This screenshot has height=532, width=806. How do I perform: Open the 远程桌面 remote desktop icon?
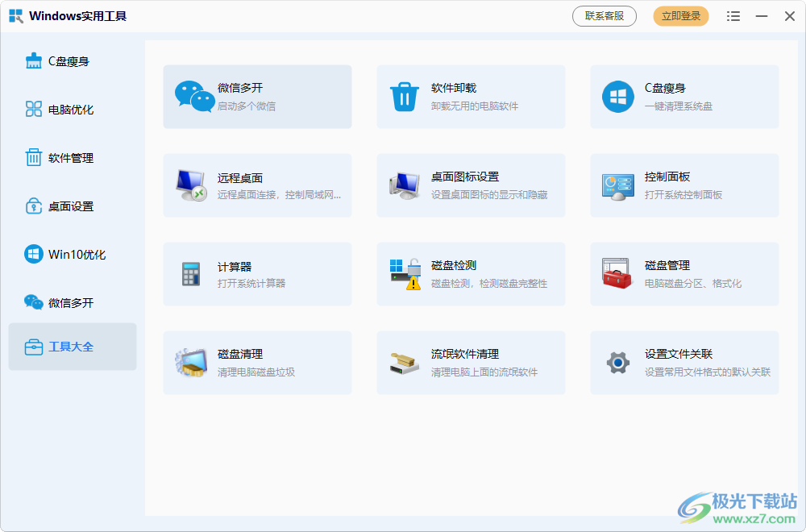191,185
